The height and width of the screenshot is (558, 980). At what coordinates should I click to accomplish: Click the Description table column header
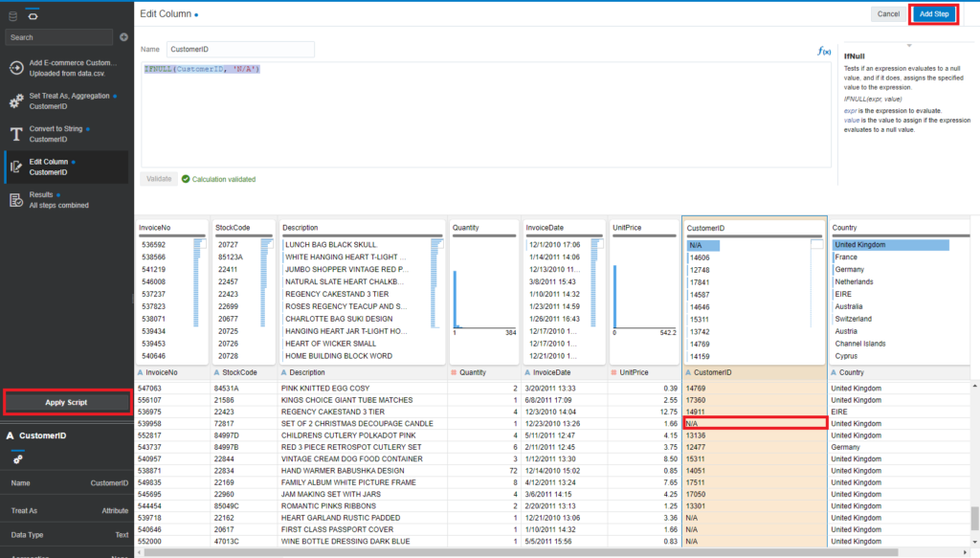pyautogui.click(x=362, y=372)
